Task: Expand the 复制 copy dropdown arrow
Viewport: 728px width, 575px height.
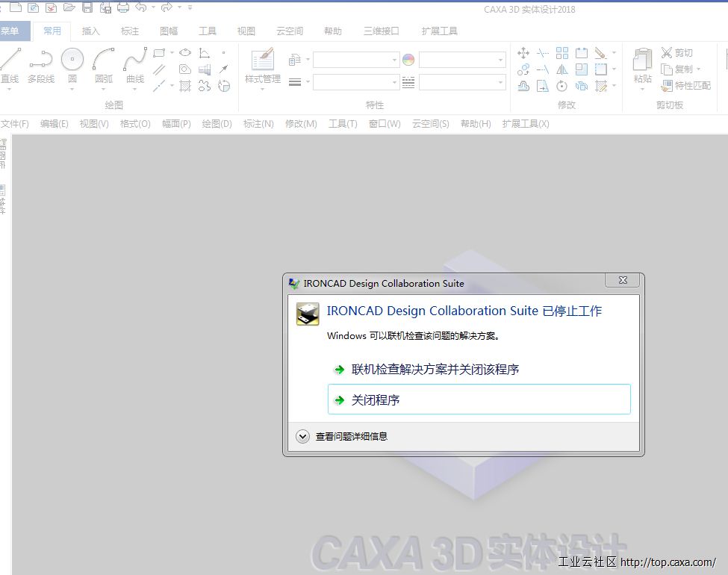Action: point(698,69)
